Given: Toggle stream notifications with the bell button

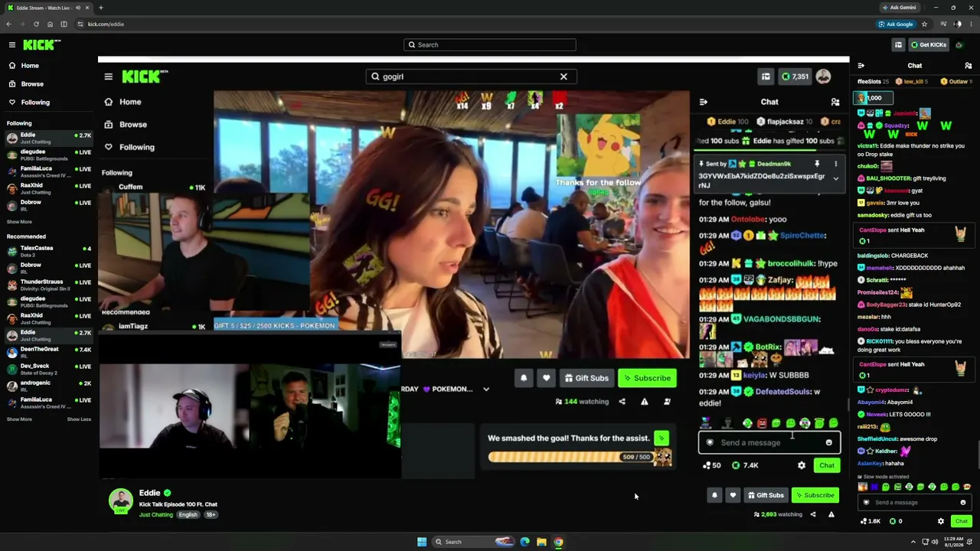Looking at the screenshot, I should coord(714,495).
